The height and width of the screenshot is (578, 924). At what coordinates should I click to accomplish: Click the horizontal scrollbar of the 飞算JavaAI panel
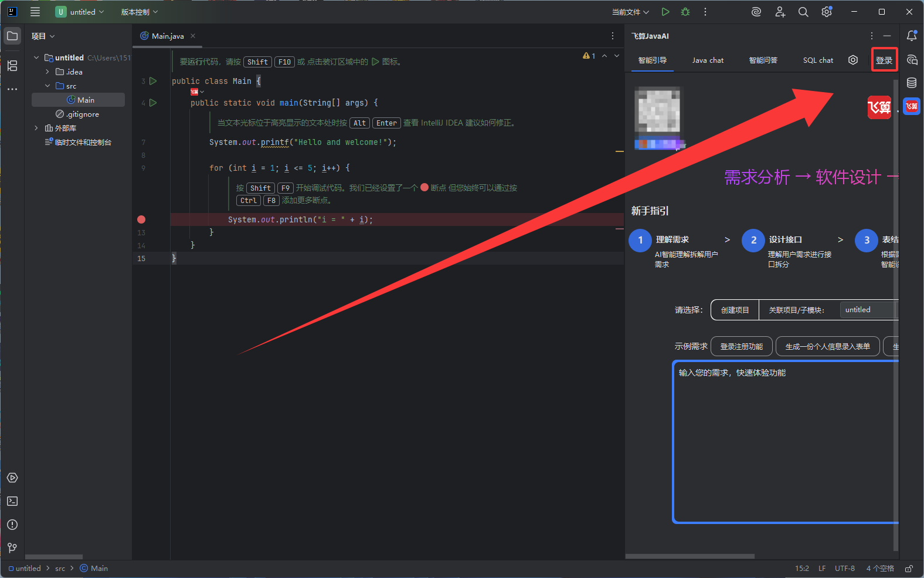point(690,556)
